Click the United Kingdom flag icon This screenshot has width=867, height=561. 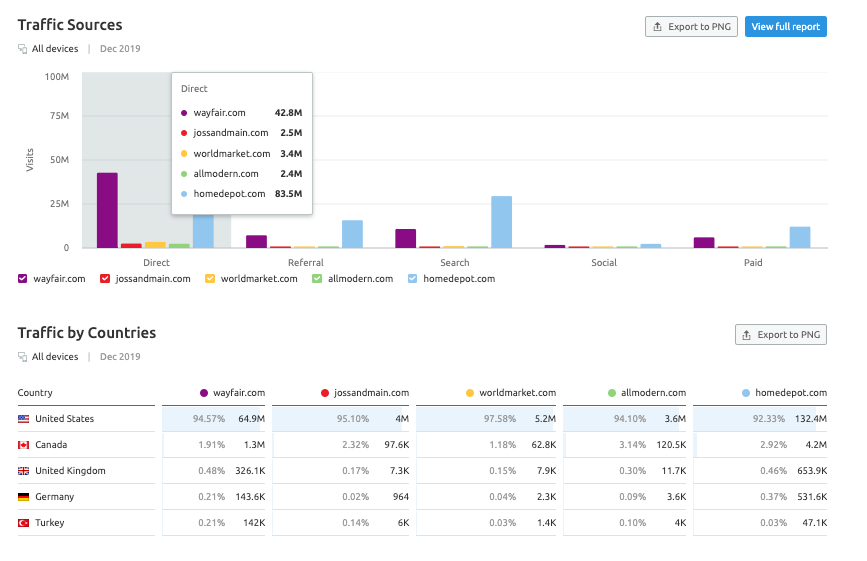click(23, 471)
